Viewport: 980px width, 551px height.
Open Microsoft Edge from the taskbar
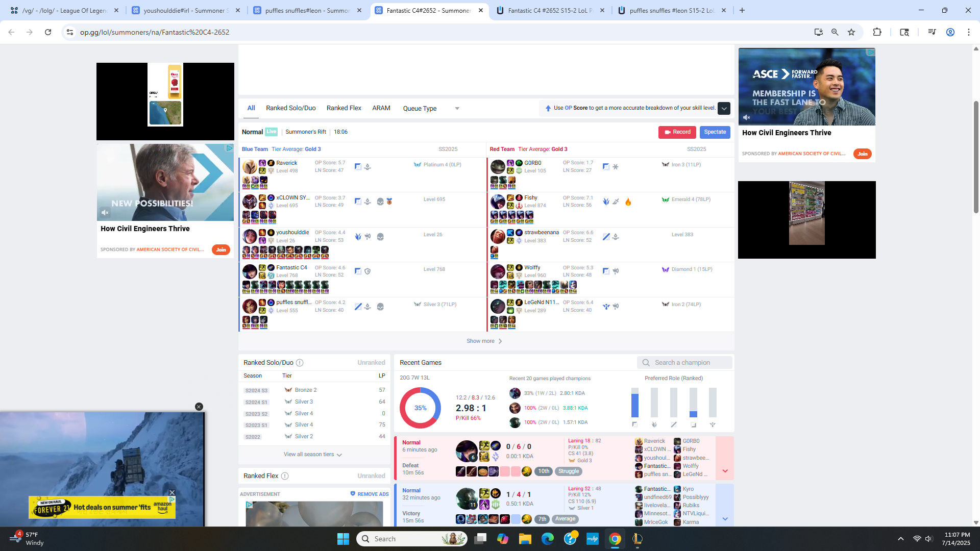tap(547, 539)
